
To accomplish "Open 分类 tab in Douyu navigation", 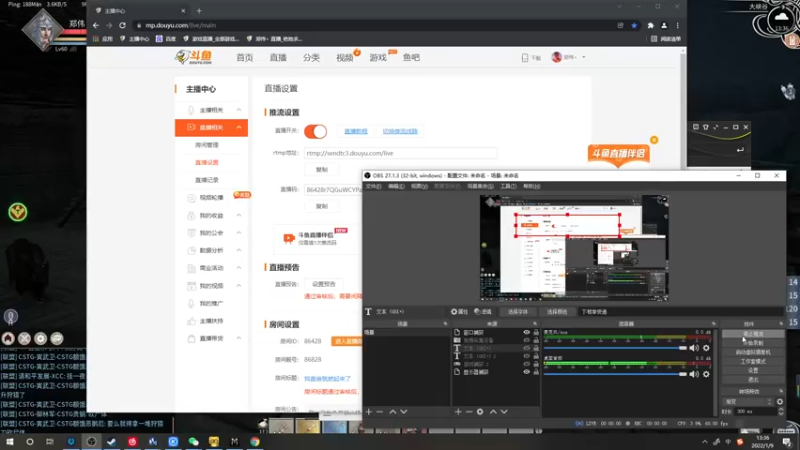I will pos(311,58).
